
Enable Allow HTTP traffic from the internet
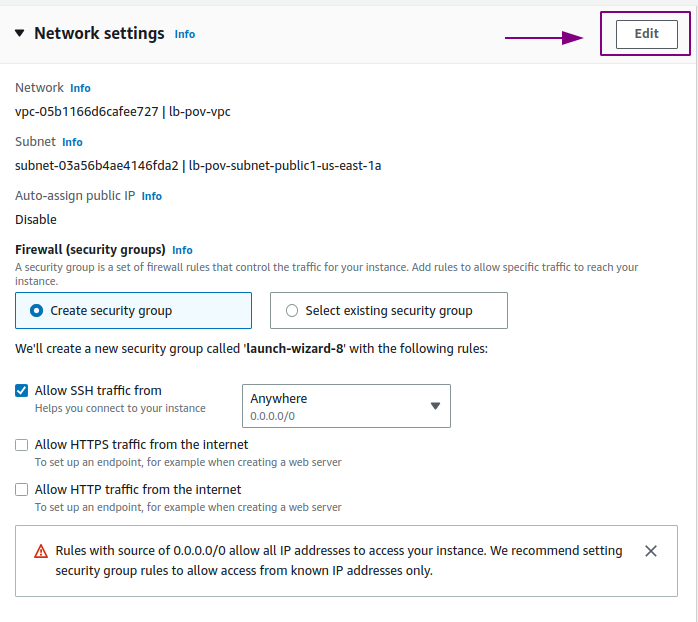(21, 490)
